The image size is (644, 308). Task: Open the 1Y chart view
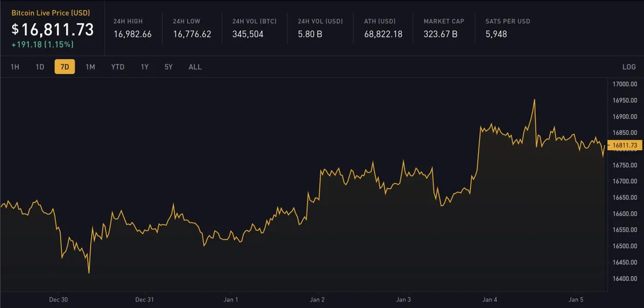coord(144,67)
